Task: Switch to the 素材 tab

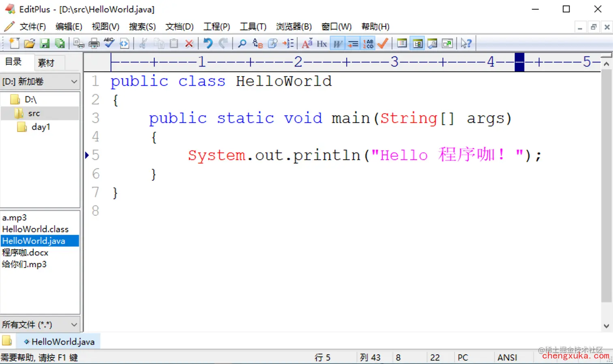Action: tap(46, 62)
